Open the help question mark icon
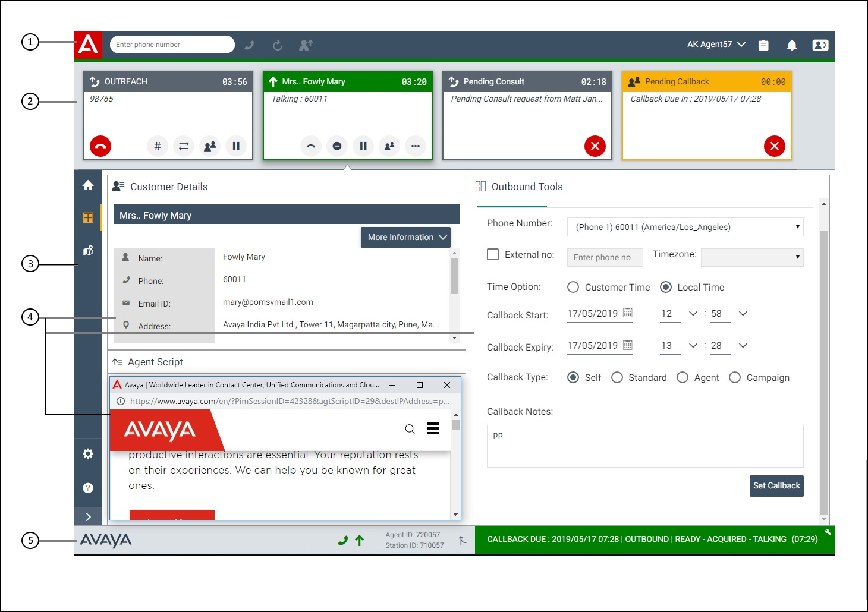 88,488
